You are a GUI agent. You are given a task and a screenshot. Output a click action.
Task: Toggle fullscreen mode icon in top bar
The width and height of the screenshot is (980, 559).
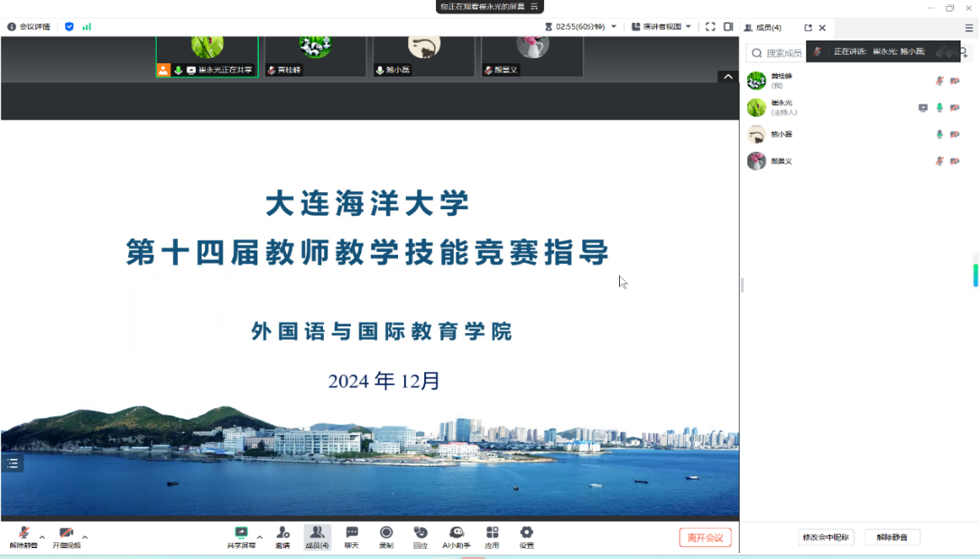point(710,27)
